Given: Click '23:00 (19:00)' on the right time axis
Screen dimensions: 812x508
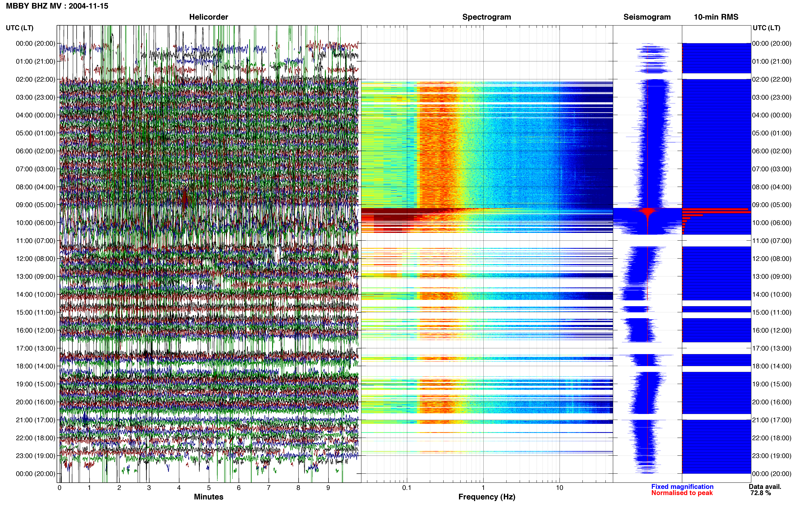Looking at the screenshot, I should coord(772,456).
